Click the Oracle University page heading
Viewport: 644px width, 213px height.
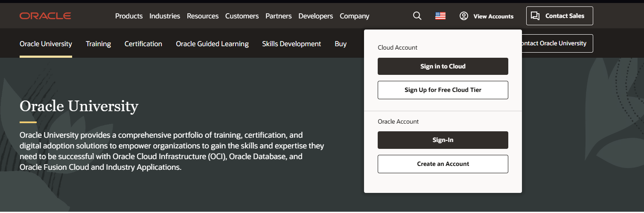[x=79, y=106]
